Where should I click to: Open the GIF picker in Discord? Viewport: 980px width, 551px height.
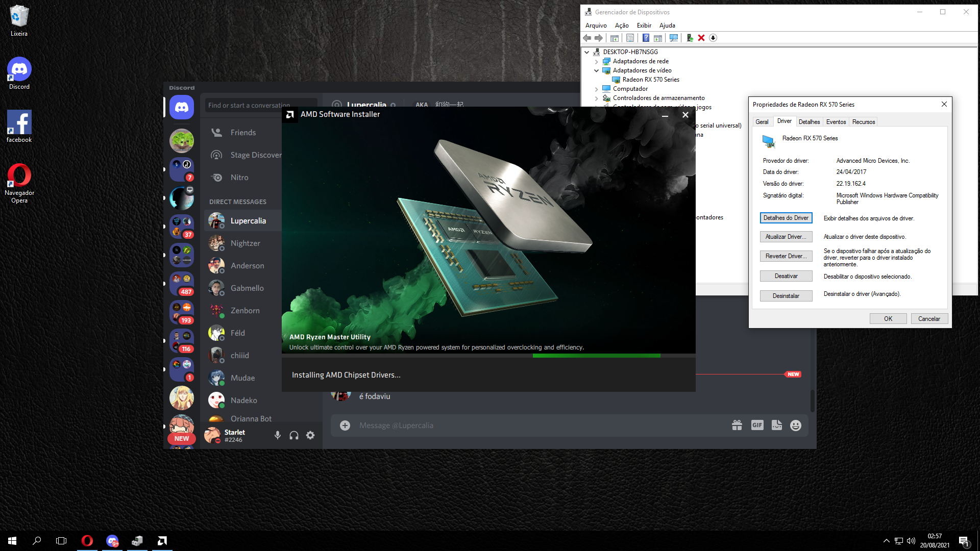(x=757, y=425)
